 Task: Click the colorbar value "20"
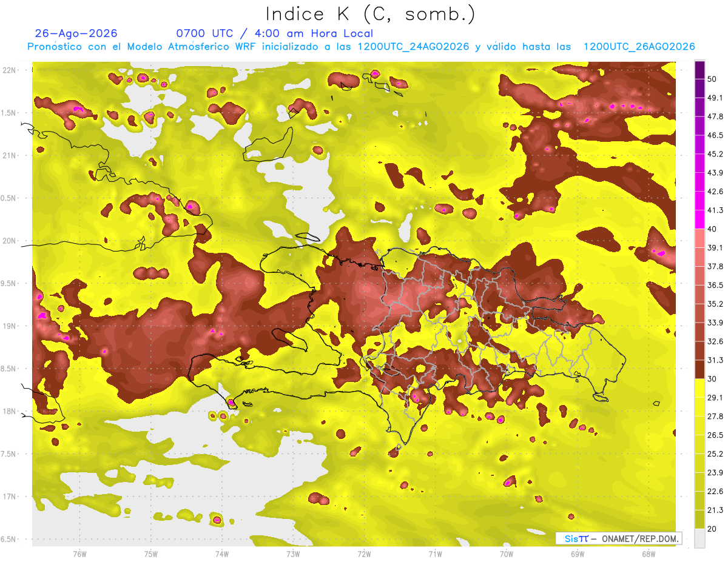click(713, 529)
